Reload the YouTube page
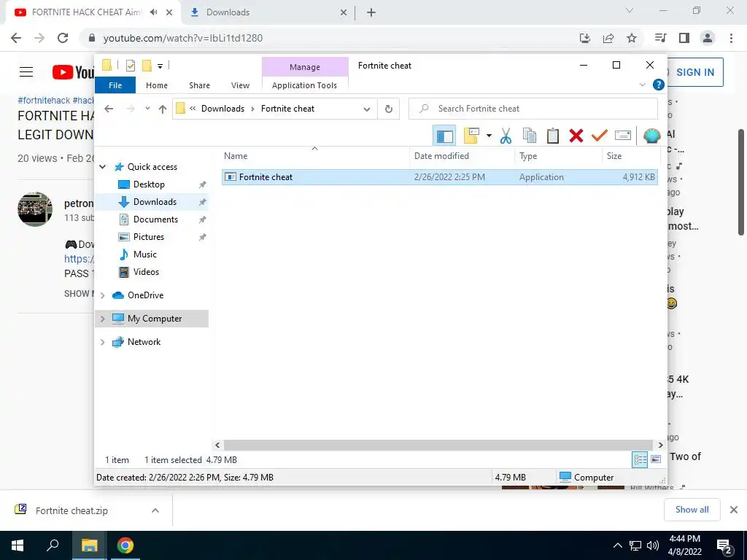This screenshot has height=560, width=747. coord(63,38)
